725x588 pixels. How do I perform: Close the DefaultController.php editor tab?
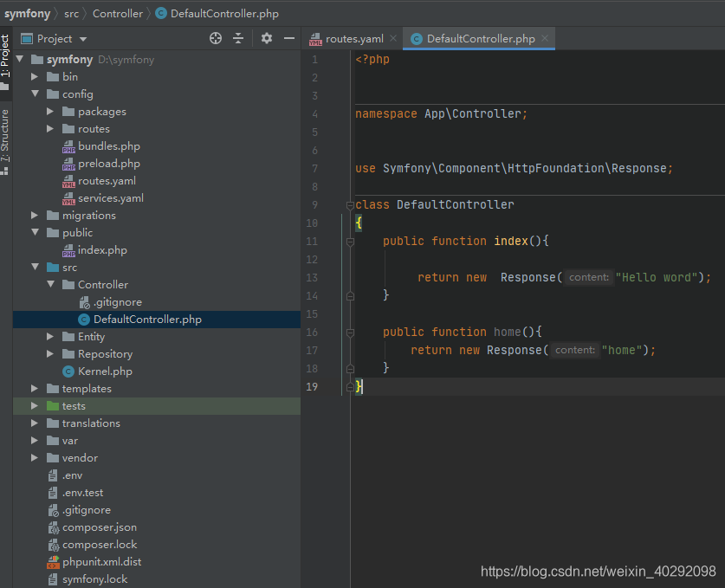coord(544,38)
